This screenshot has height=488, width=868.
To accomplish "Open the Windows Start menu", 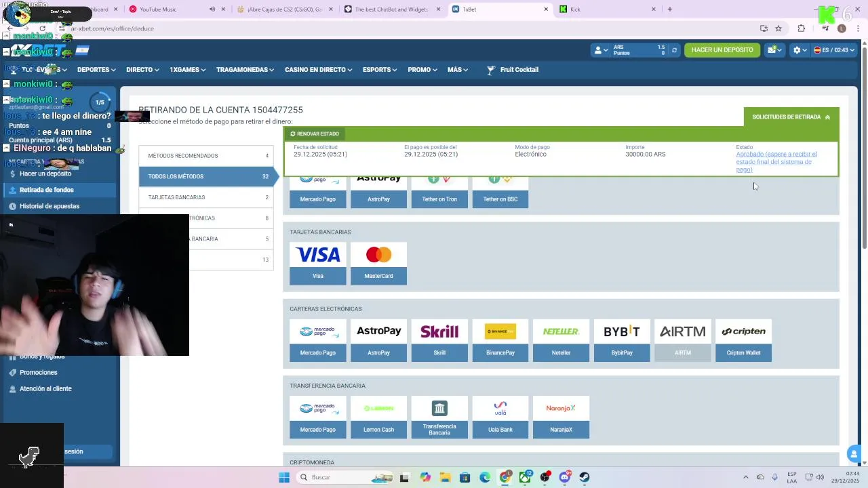I will click(x=284, y=477).
